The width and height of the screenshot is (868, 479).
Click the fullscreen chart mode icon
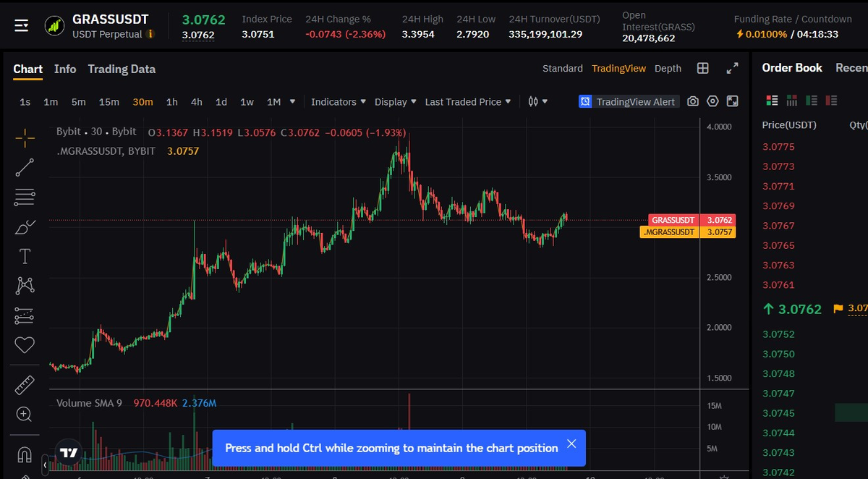[x=732, y=101]
